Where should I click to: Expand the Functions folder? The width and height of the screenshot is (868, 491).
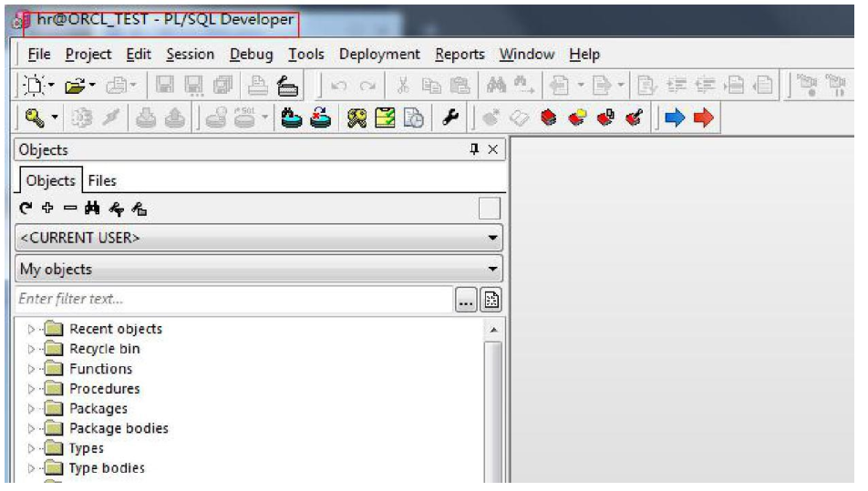(31, 369)
